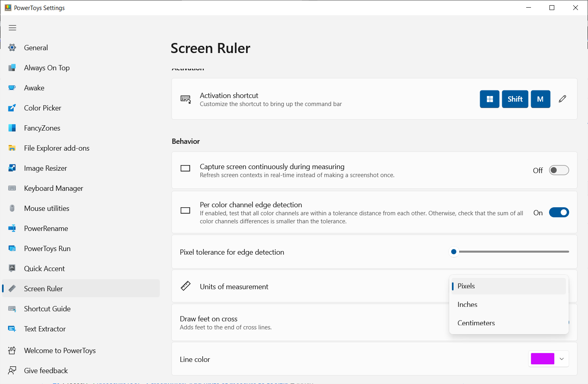The width and height of the screenshot is (588, 384).
Task: Open Give feedback
Action: pos(45,370)
